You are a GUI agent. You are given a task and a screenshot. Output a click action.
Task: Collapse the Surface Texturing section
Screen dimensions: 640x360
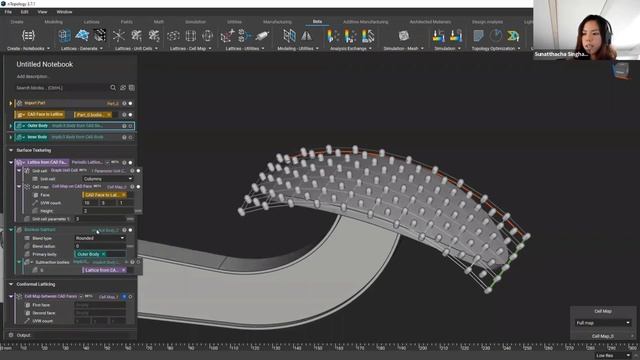click(x=11, y=150)
